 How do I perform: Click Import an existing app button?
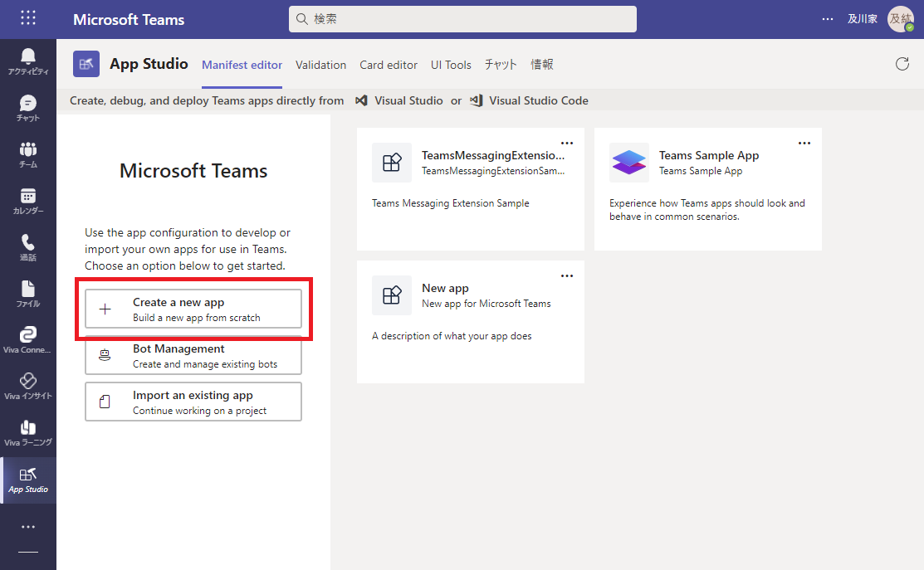tap(193, 402)
